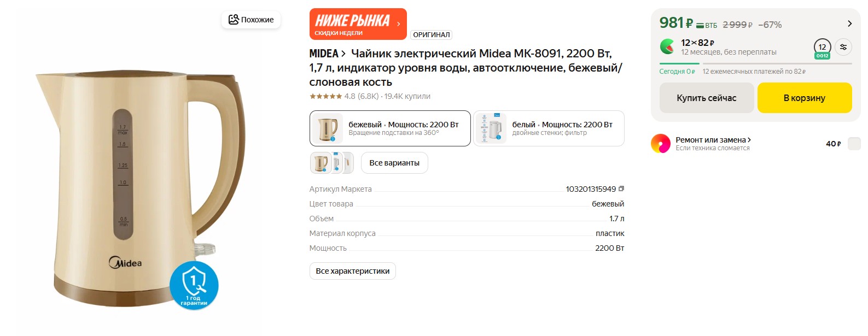This screenshot has width=868, height=336.
Task: Click the five-star rating icons
Action: [325, 96]
